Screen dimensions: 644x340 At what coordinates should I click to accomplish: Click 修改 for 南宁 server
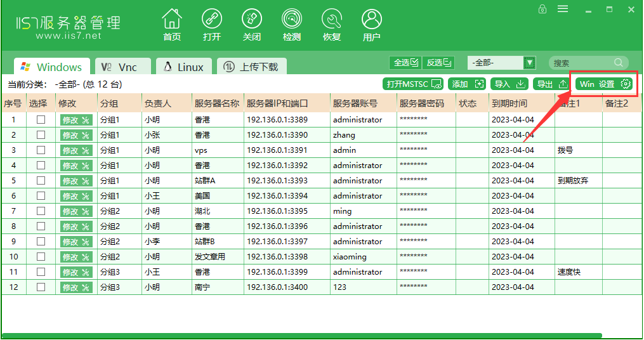(x=76, y=287)
